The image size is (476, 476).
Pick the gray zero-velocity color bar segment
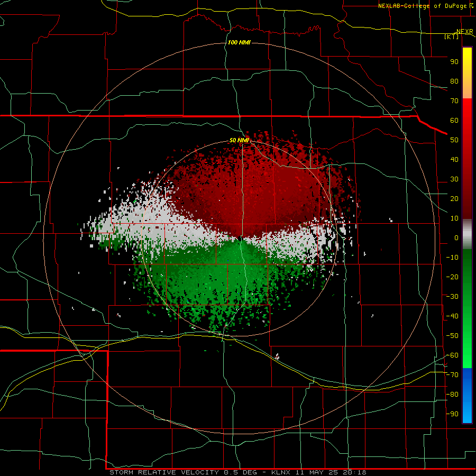[x=467, y=234]
